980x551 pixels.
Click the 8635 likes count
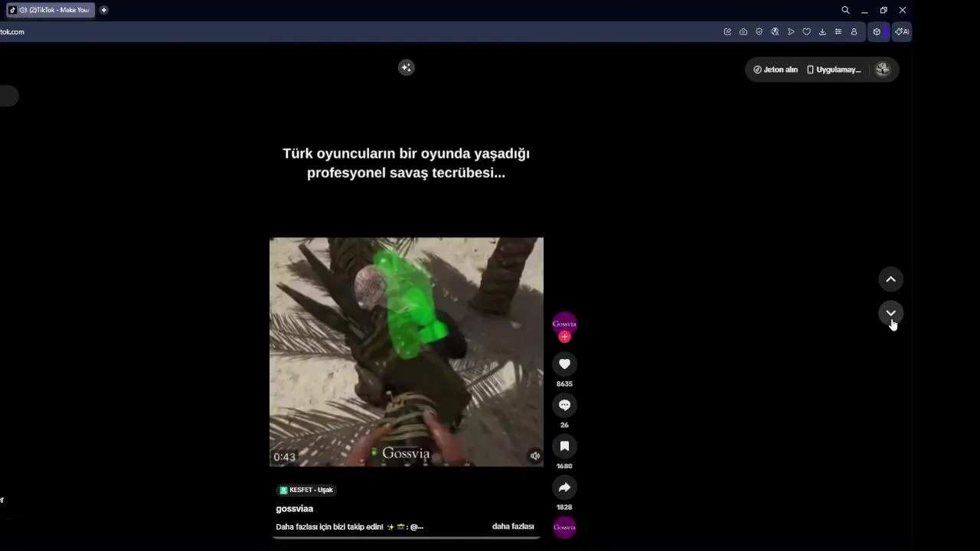564,384
